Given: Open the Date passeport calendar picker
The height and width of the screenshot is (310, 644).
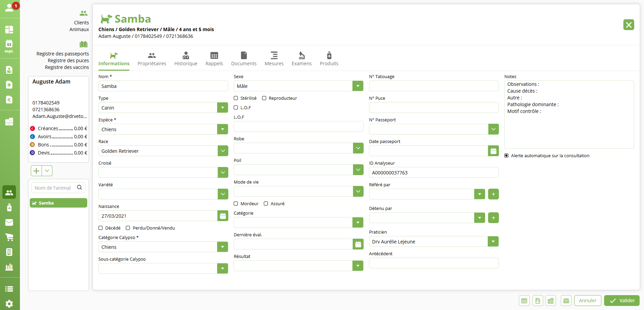Looking at the screenshot, I should coord(493,151).
